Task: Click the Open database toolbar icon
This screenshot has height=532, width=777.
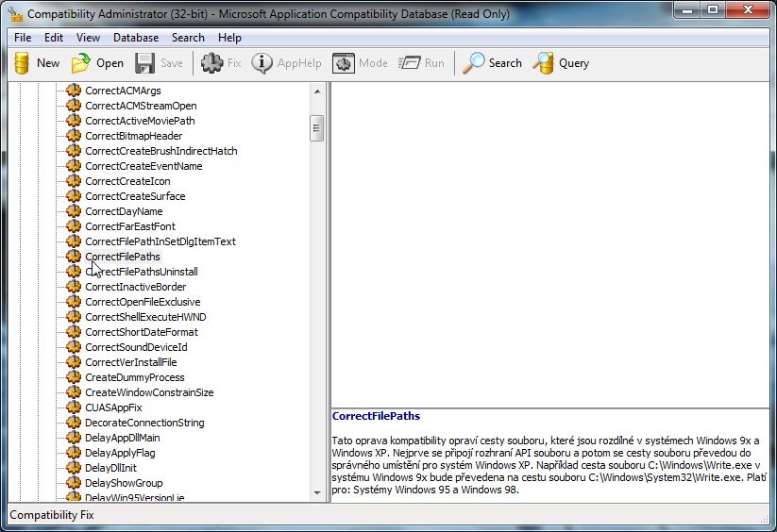Action: tap(81, 63)
